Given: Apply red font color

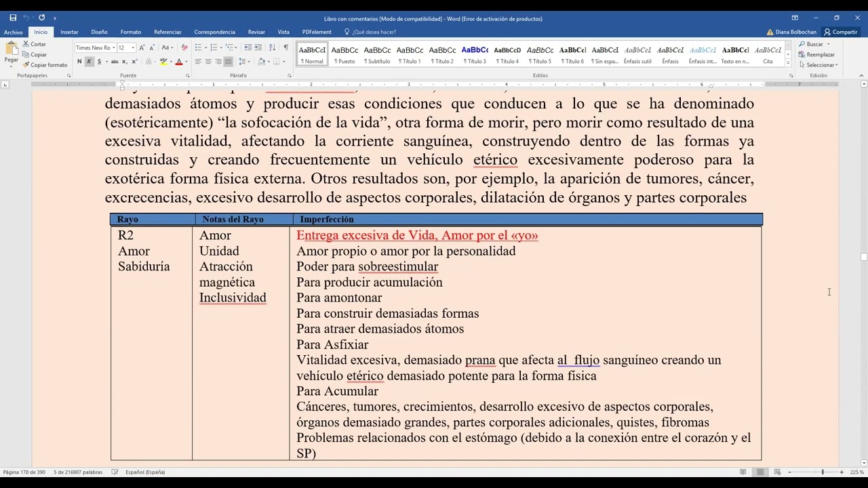Looking at the screenshot, I should pos(179,62).
